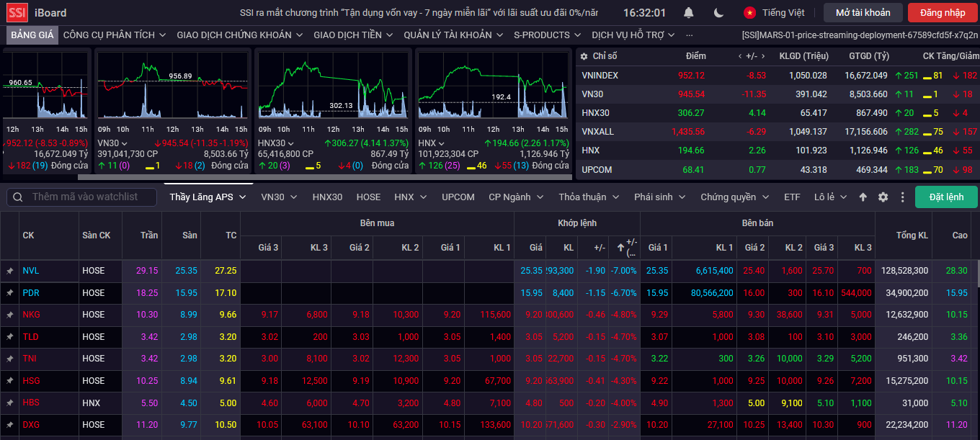Image resolution: width=980 pixels, height=440 pixels.
Task: Open NVL stock symbol link
Action: 30,271
